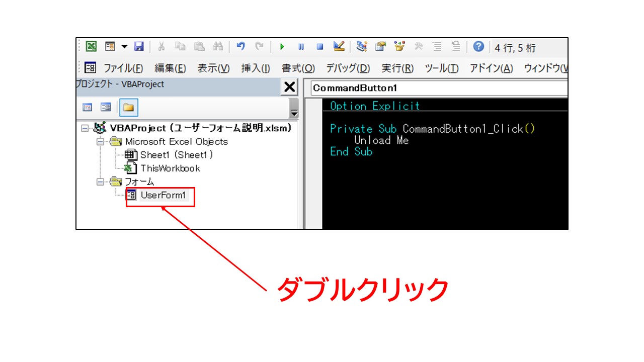
Task: Click the last list-style toolbar icon
Action: coord(456,47)
